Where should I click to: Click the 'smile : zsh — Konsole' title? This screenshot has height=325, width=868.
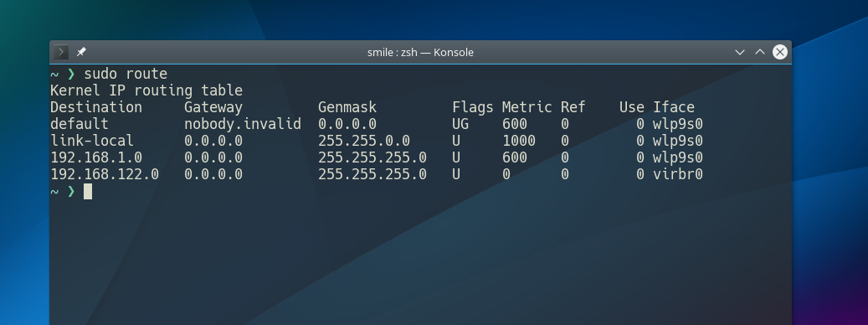coord(420,53)
